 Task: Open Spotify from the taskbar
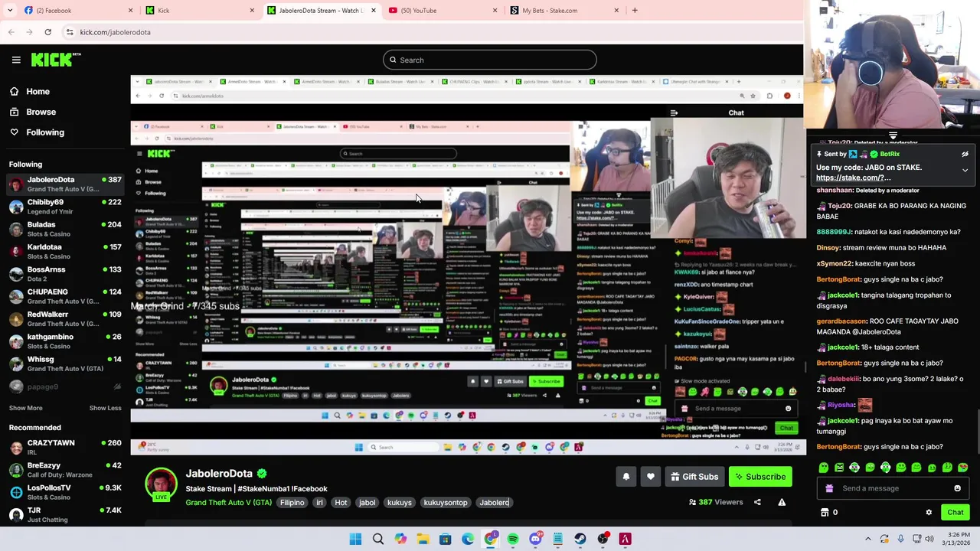click(x=513, y=539)
